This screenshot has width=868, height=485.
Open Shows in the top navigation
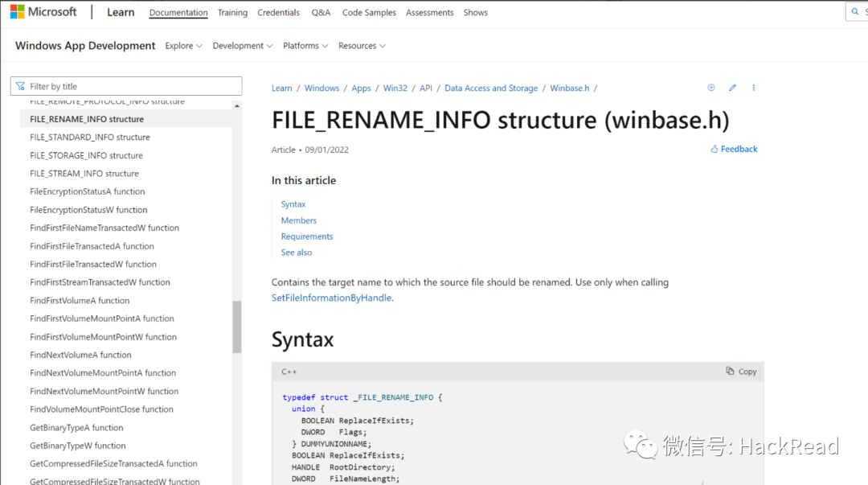[476, 12]
